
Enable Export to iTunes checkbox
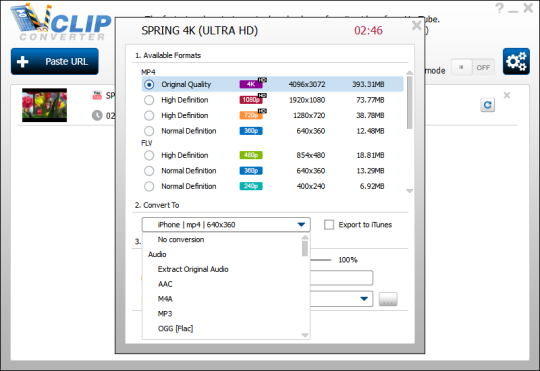point(329,225)
